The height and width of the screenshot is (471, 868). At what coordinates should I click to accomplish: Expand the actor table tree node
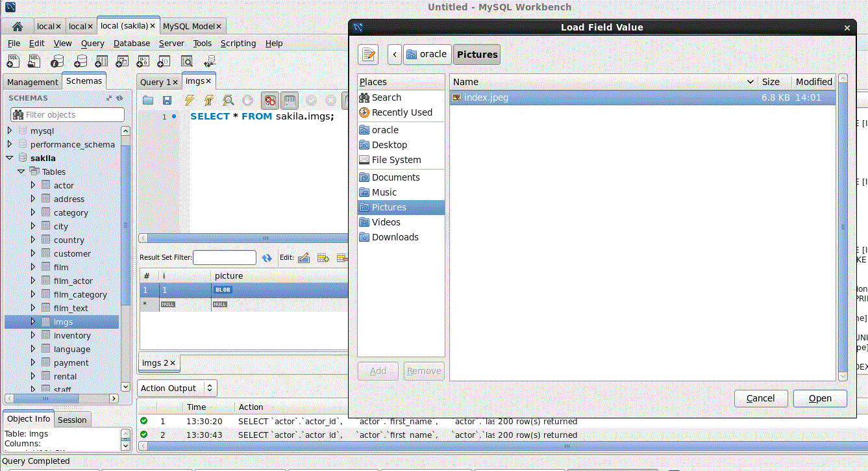pos(33,185)
